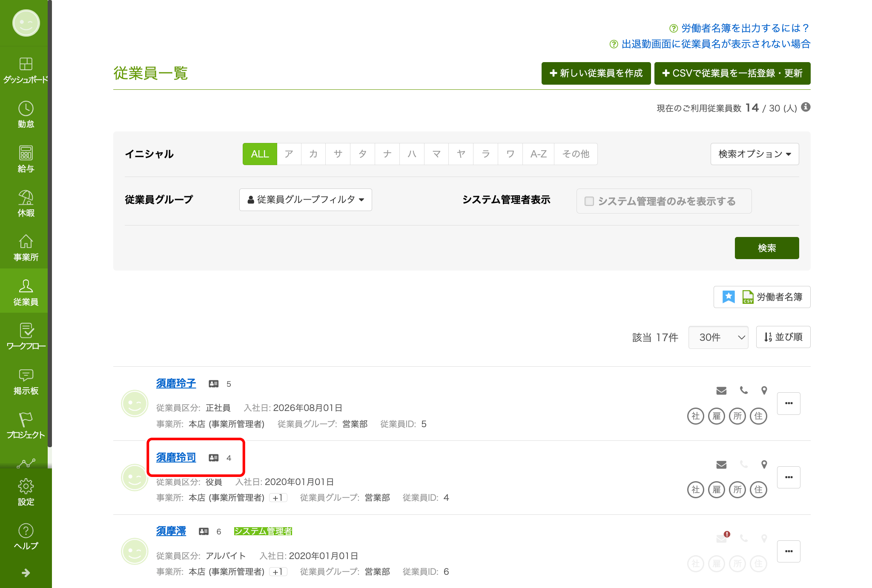Open the 給与 calculator icon in sidebar
The image size is (872, 588).
click(26, 154)
